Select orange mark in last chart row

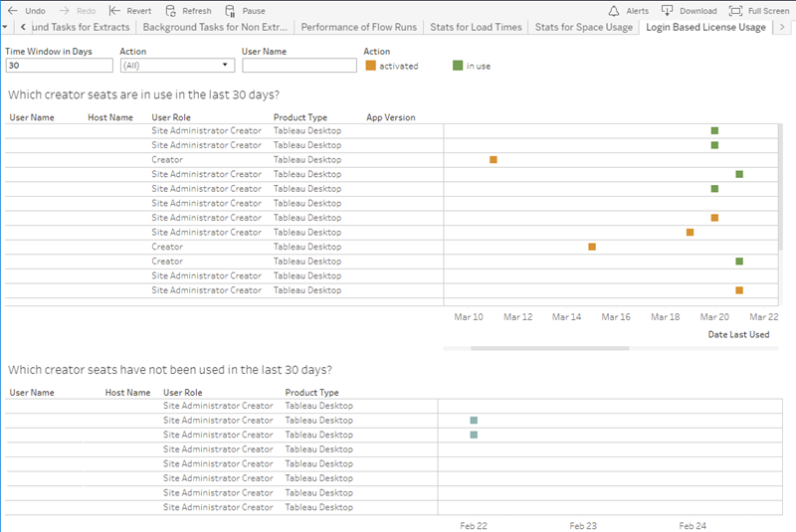click(x=739, y=290)
